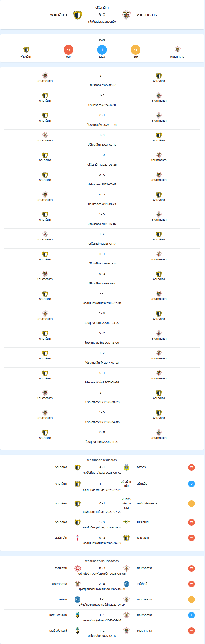Screen dimensions: 205x644
Task: Open the 0-3 Larne match on 2025-08-08
Action: pyautogui.click(x=102, y=571)
